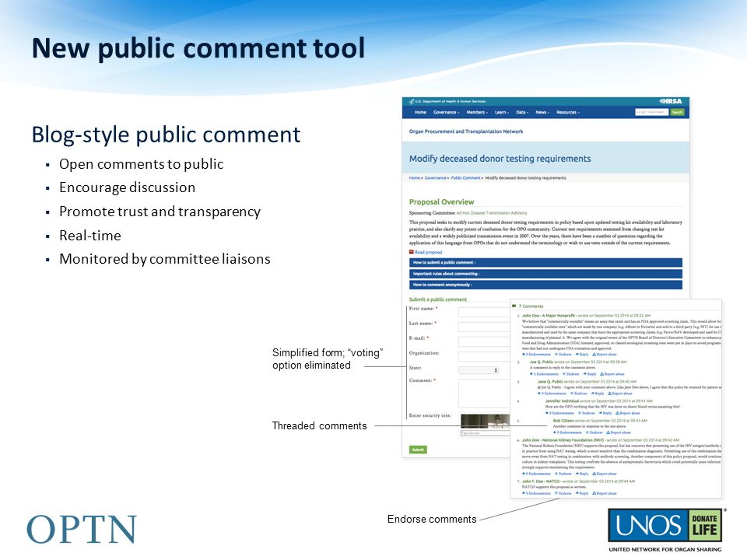Image resolution: width=747 pixels, height=560 pixels.
Task: Open the Read proposal link
Action: coord(428,252)
